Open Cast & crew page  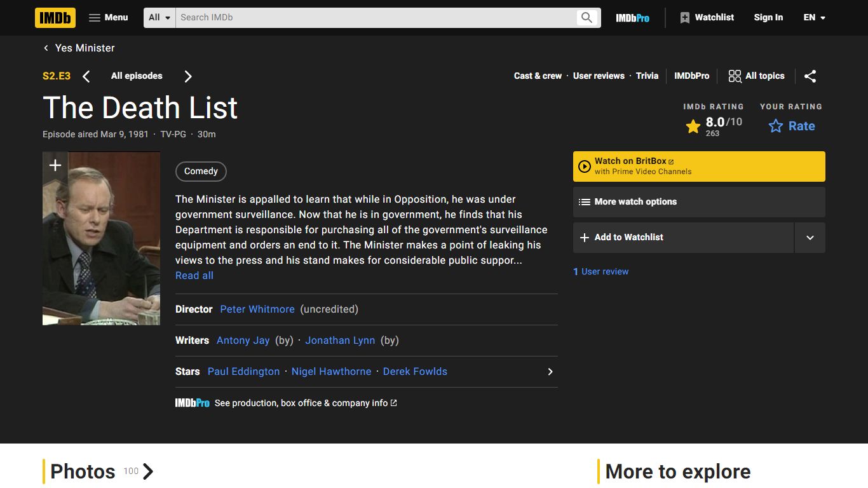point(538,76)
